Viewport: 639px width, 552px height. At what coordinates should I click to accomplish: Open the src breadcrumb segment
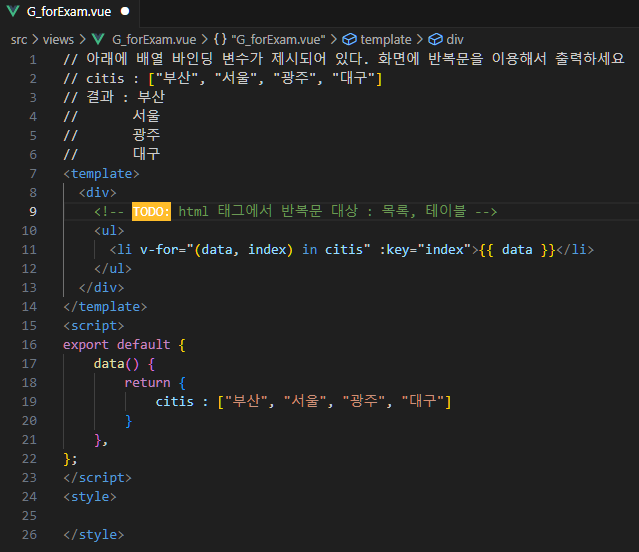click(19, 40)
